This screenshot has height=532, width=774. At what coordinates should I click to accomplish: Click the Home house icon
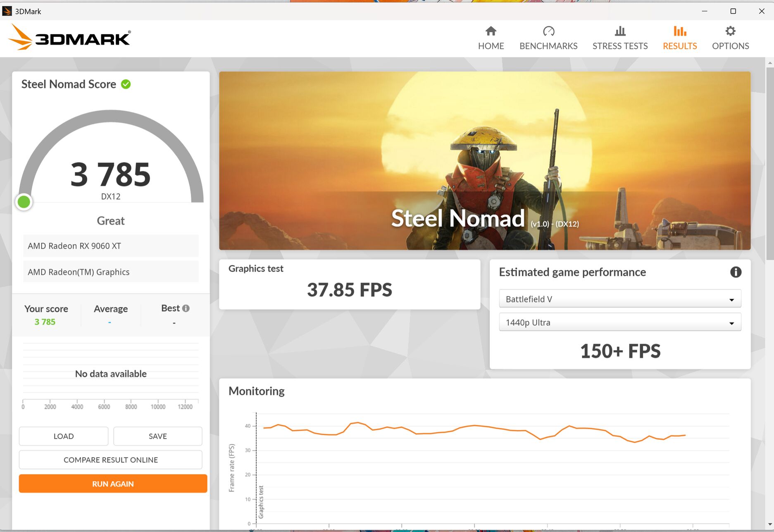tap(491, 31)
